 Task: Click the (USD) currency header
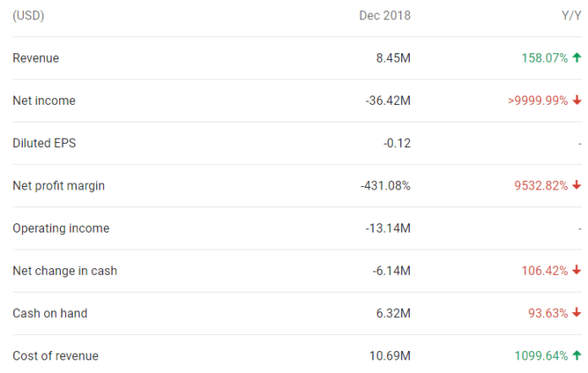(29, 15)
